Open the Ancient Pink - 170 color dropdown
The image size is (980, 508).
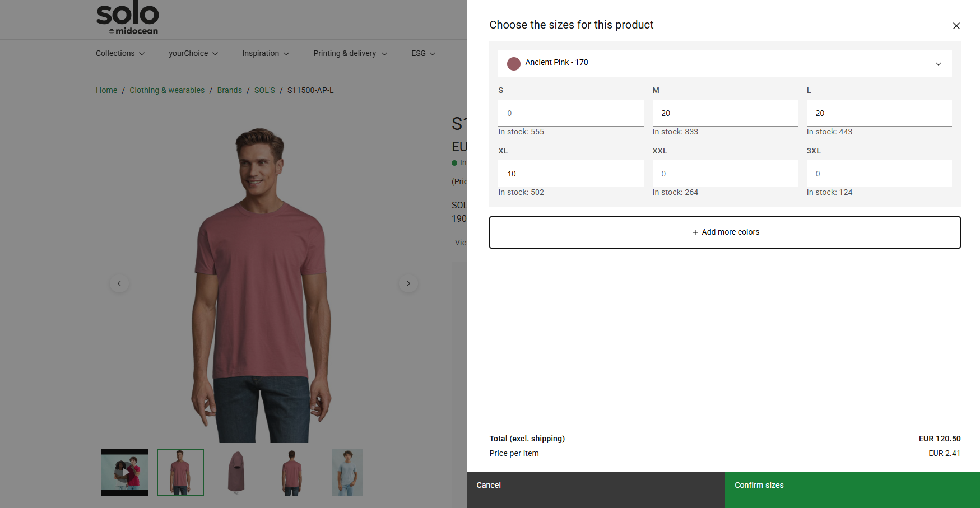724,63
